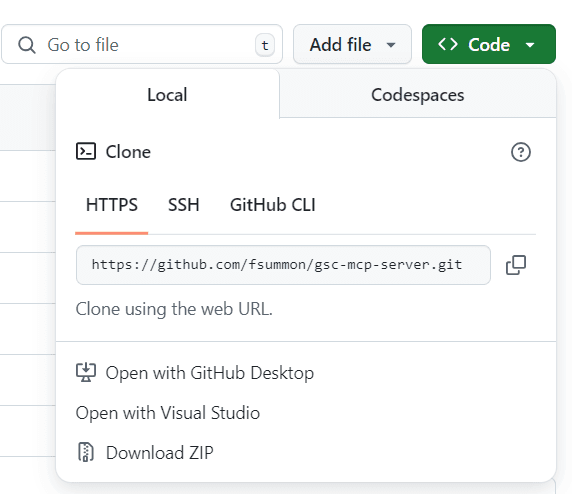Click the terminal icon beside Clone
Viewport: 572px width, 494px height.
[86, 151]
